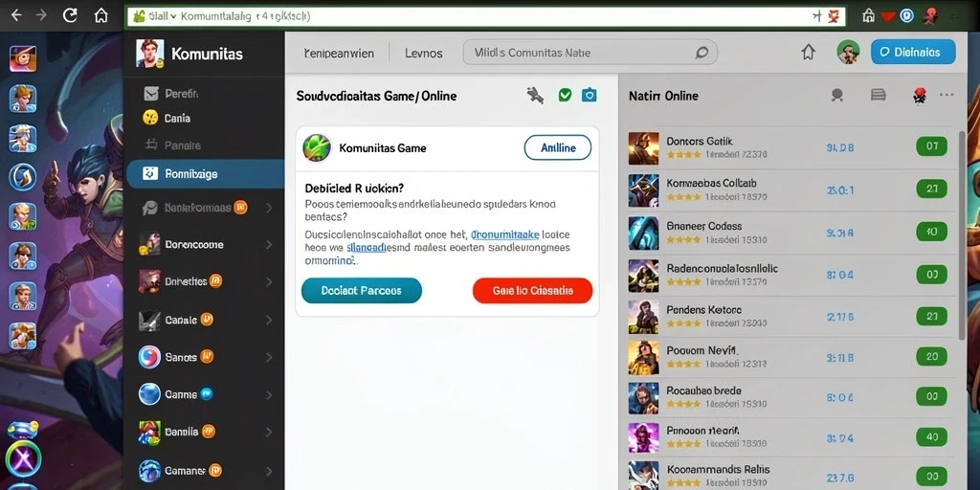The width and height of the screenshot is (980, 490).
Task: Switch to the Renipeanwien tab
Action: (339, 54)
